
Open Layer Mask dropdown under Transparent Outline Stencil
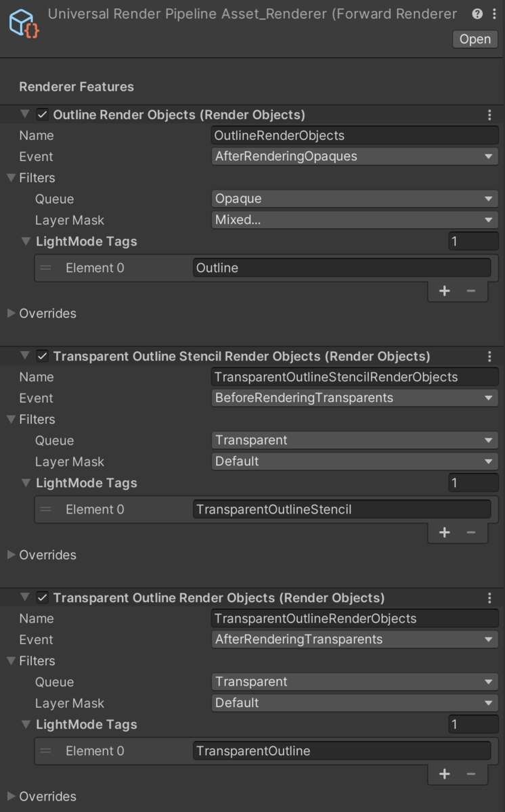pyautogui.click(x=355, y=461)
